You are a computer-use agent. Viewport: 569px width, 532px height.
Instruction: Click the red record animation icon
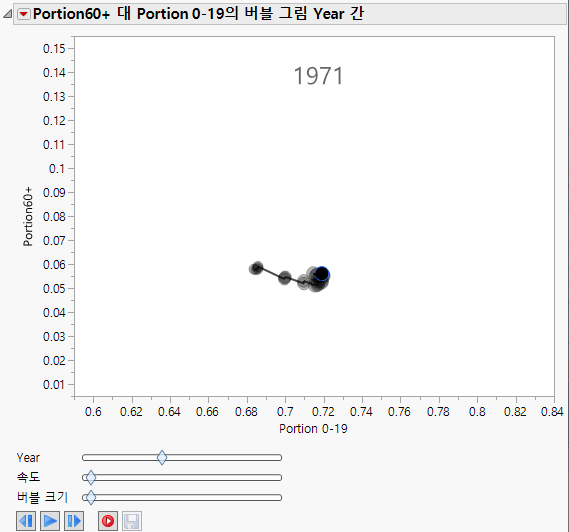[x=108, y=521]
